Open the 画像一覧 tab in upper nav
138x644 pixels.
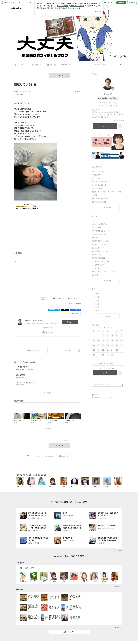[51, 65]
